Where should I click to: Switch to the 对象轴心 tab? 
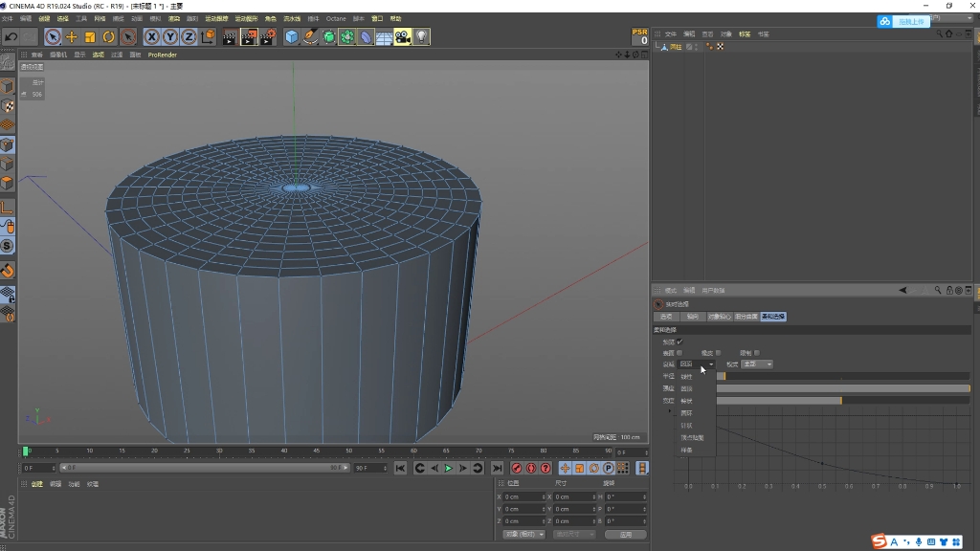[x=719, y=317]
